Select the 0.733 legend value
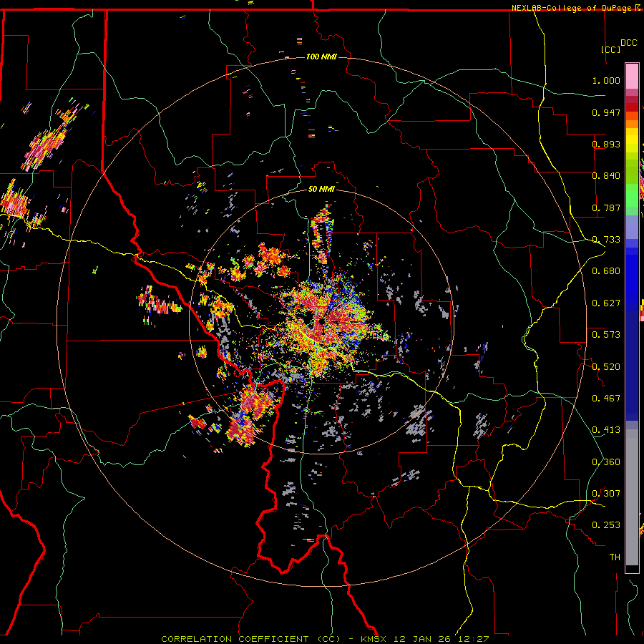 [x=606, y=240]
